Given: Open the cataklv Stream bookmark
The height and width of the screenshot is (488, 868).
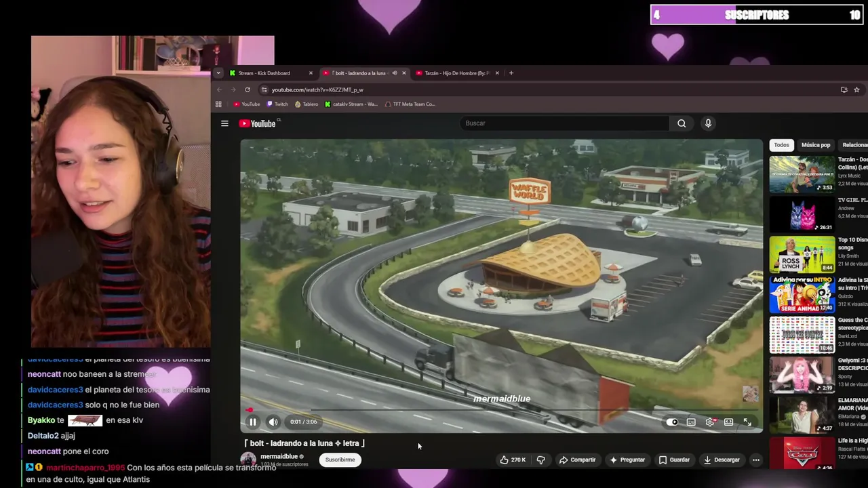Looking at the screenshot, I should (351, 104).
